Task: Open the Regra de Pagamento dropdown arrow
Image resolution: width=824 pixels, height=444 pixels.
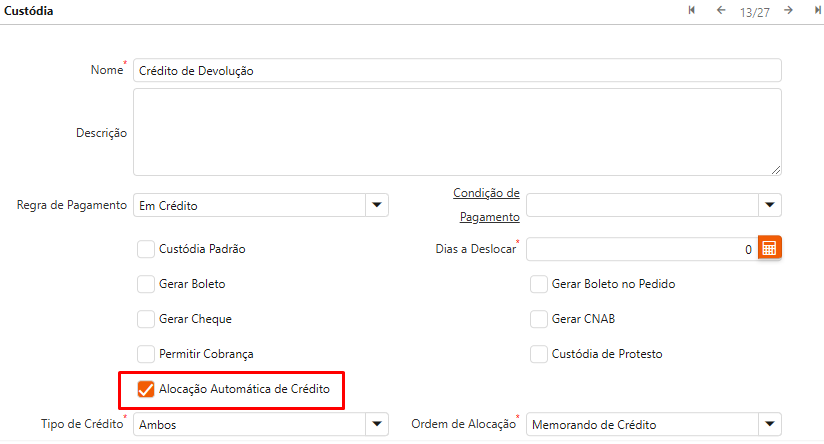Action: (377, 205)
